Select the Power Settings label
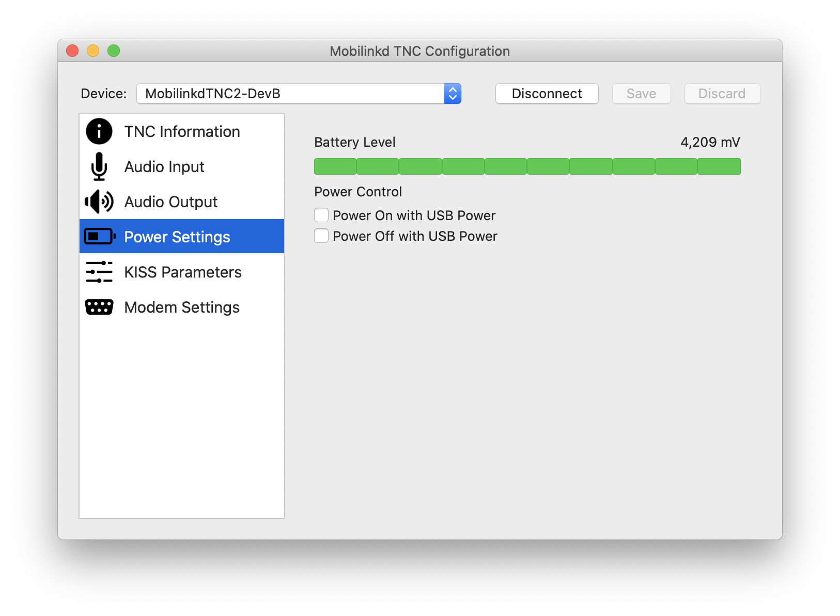840x616 pixels. (x=177, y=237)
